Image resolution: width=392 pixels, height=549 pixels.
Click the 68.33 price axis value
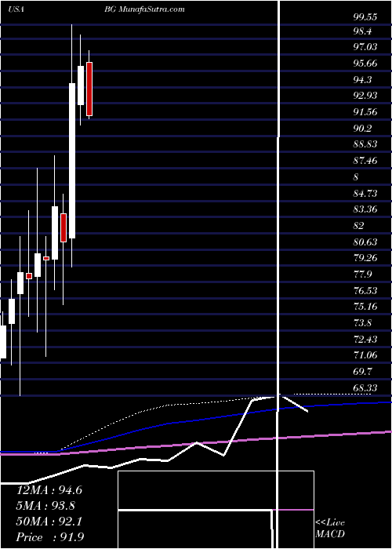365,388
